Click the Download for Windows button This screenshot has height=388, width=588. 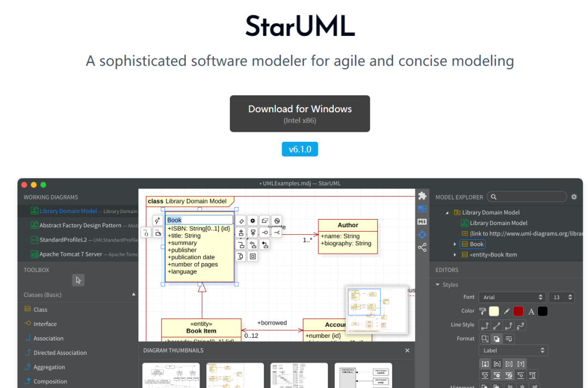coord(300,113)
